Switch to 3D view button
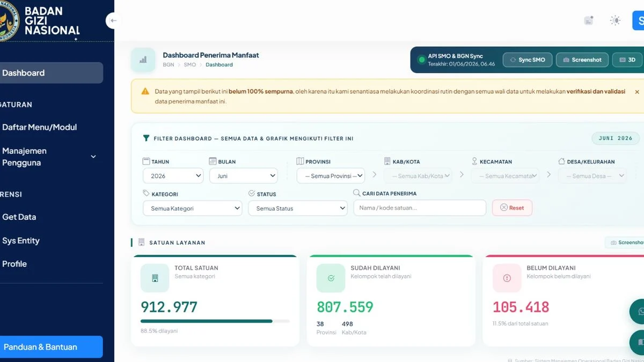644x362 pixels. coord(627,60)
